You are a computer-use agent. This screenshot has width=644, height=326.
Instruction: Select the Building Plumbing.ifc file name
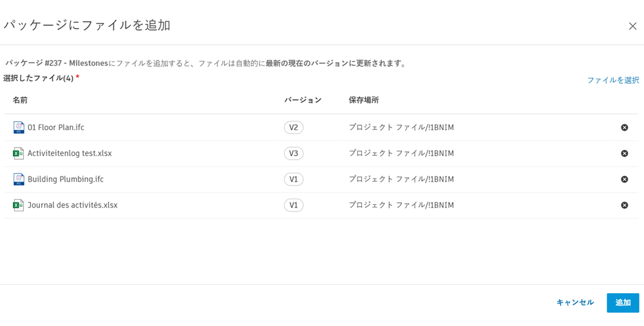(x=66, y=179)
